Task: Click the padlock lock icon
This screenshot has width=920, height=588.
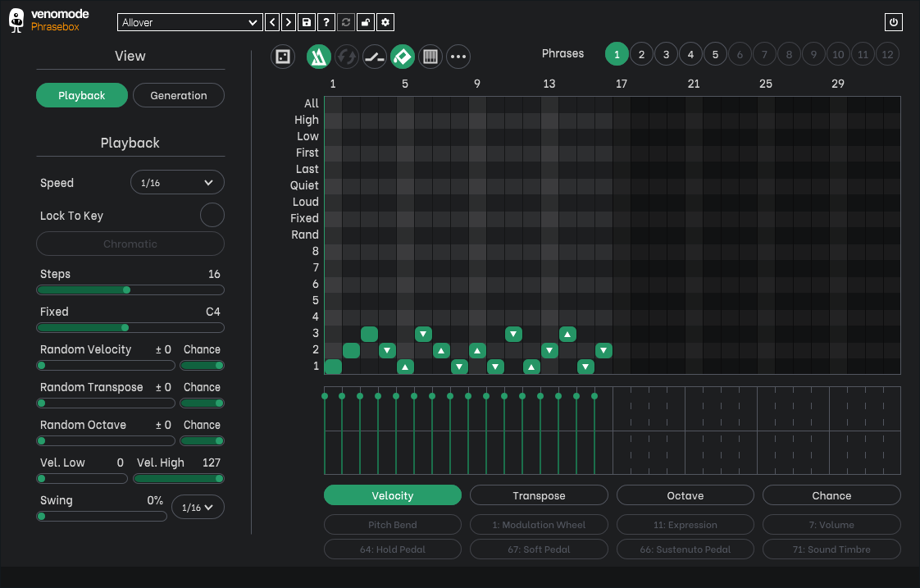Action: pos(366,23)
